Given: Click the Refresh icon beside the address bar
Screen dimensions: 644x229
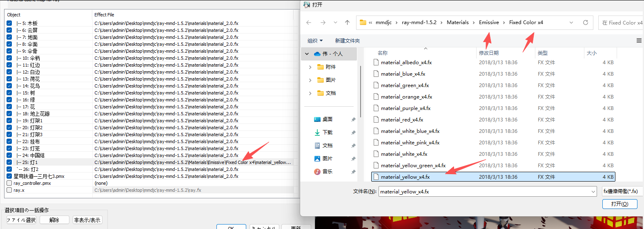Looking at the screenshot, I should (x=586, y=22).
